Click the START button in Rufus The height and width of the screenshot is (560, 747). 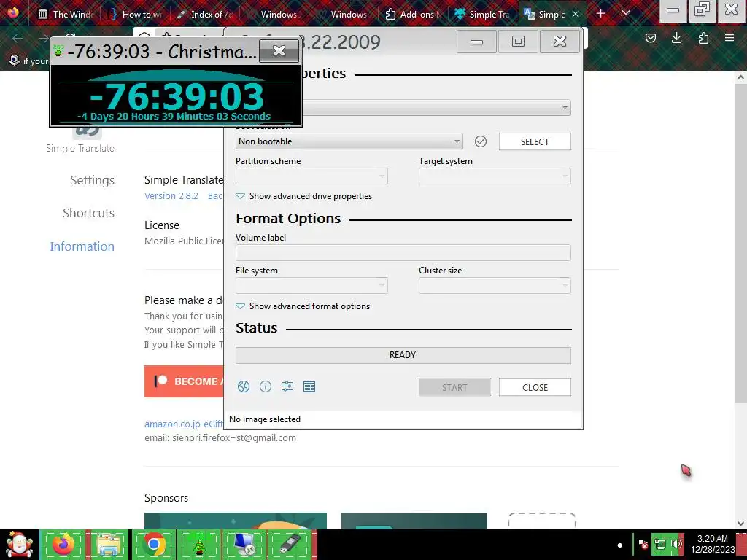(x=454, y=387)
